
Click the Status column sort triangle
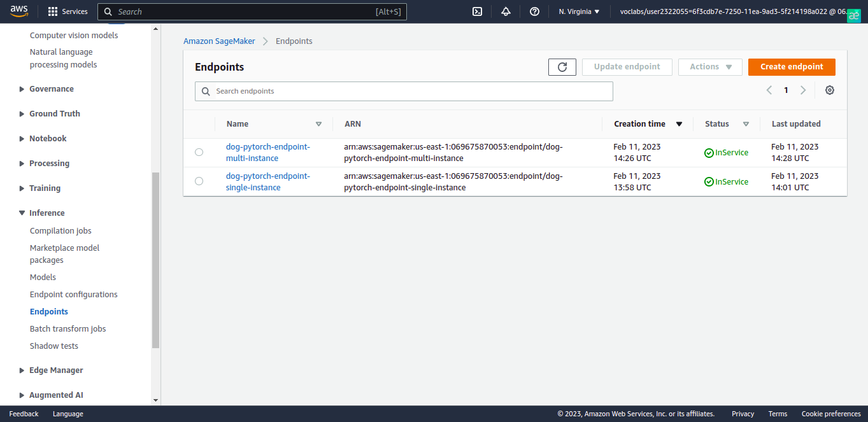[746, 124]
